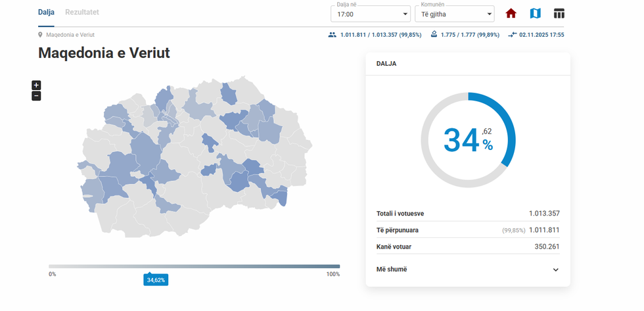Viewport: 644px width, 311px height.
Task: Click the ballot box polling stations icon
Action: pos(434,35)
